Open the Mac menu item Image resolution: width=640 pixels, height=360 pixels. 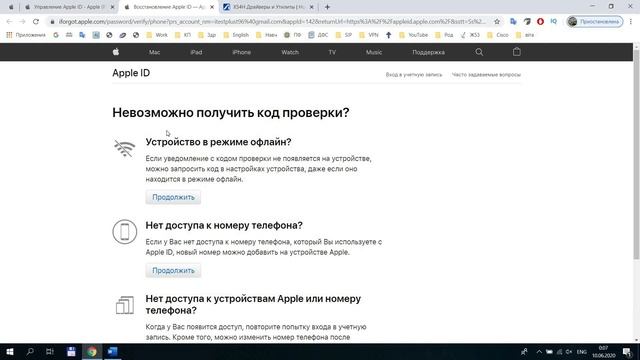click(x=154, y=52)
